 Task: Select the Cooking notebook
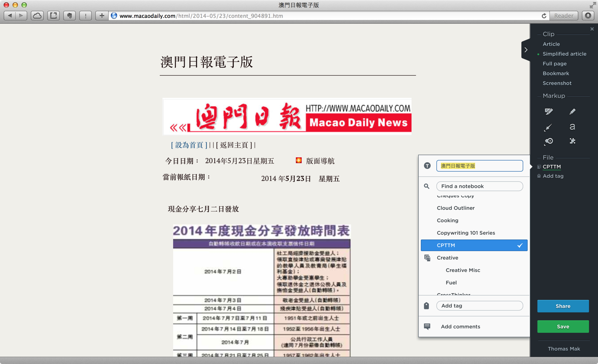pos(447,220)
